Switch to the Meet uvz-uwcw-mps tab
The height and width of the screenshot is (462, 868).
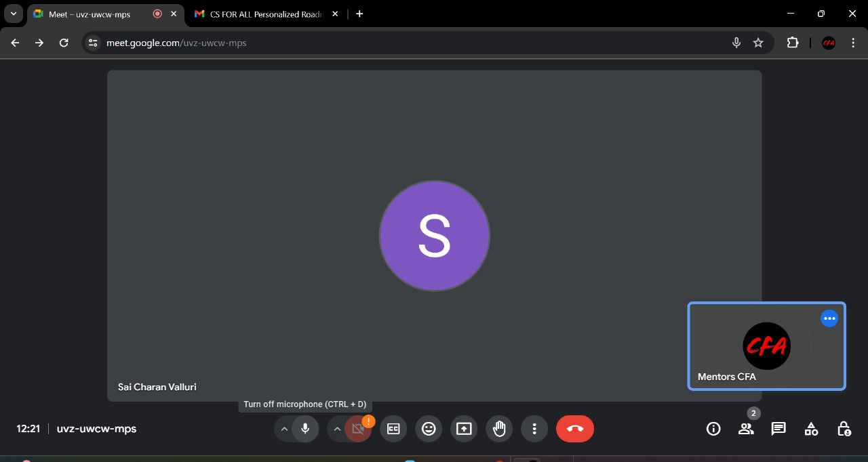[x=105, y=14]
